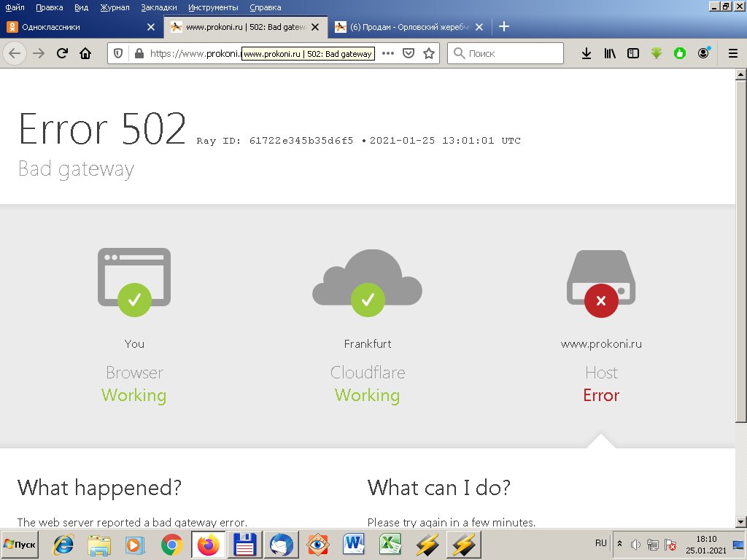Open the Downloads panel

[x=586, y=53]
